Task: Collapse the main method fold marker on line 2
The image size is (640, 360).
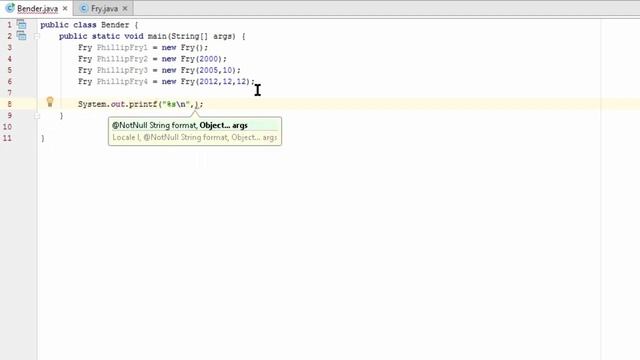Action: (37, 36)
